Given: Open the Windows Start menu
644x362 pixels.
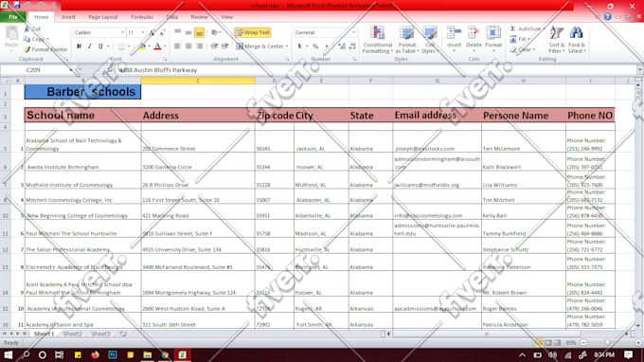Looking at the screenshot, I should [x=9, y=355].
